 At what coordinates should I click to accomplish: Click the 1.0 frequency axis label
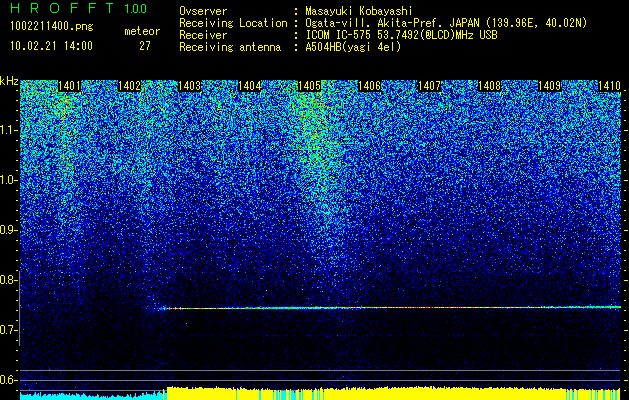8,181
